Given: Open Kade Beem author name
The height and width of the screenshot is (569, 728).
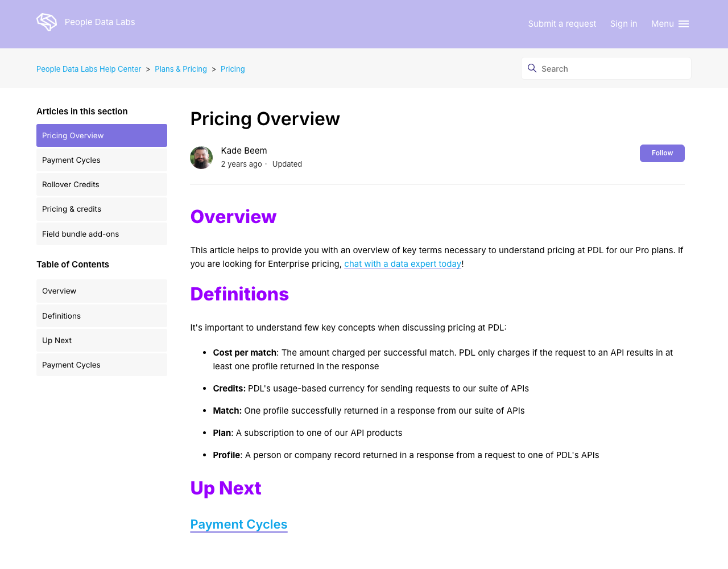Looking at the screenshot, I should tap(244, 151).
